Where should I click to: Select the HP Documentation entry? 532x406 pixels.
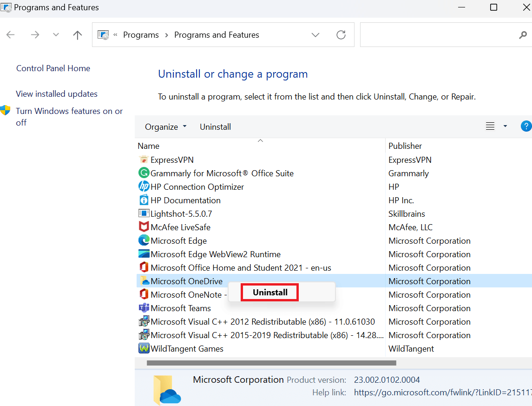click(x=185, y=200)
